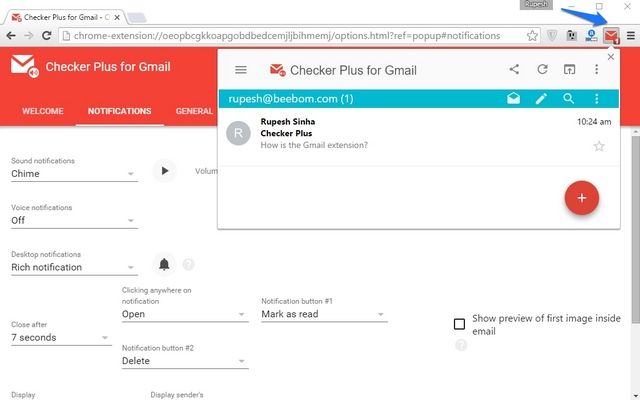Image resolution: width=640 pixels, height=400 pixels.
Task: Select the Notifications tab
Action: 120,111
